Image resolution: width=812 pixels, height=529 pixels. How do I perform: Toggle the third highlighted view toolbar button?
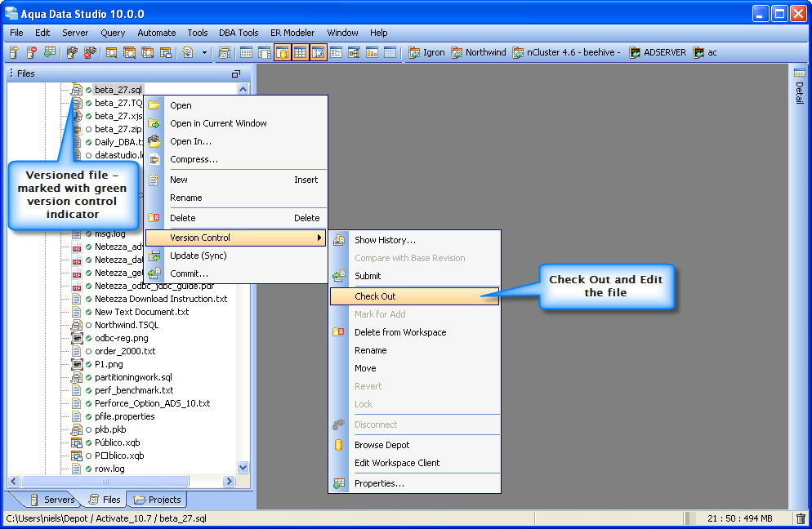click(318, 52)
